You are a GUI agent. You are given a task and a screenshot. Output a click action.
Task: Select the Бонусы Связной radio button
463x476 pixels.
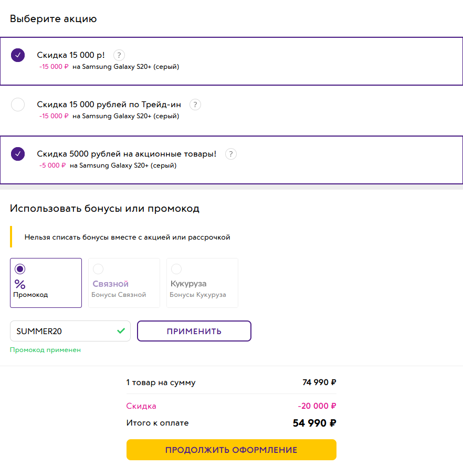[98, 269]
